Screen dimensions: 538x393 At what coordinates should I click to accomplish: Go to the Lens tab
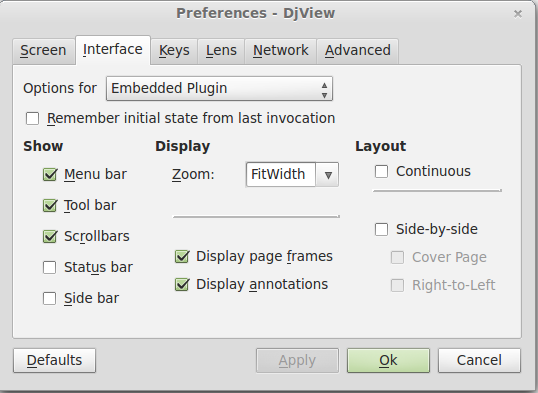221,51
